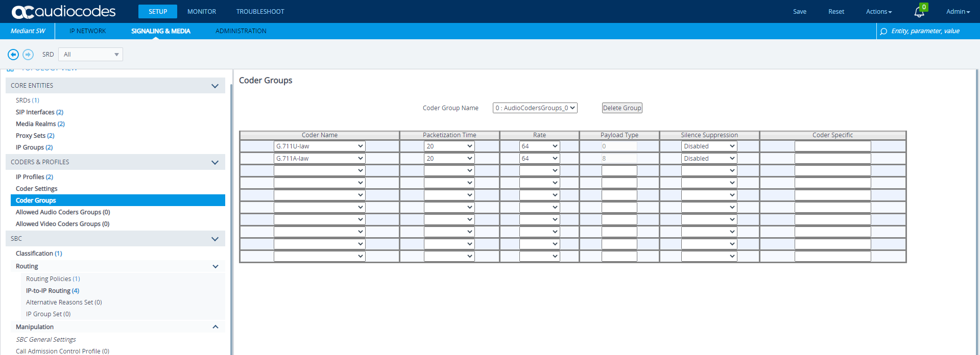Click the Coder Name column header
Viewport: 980px width, 355px height.
coord(320,135)
